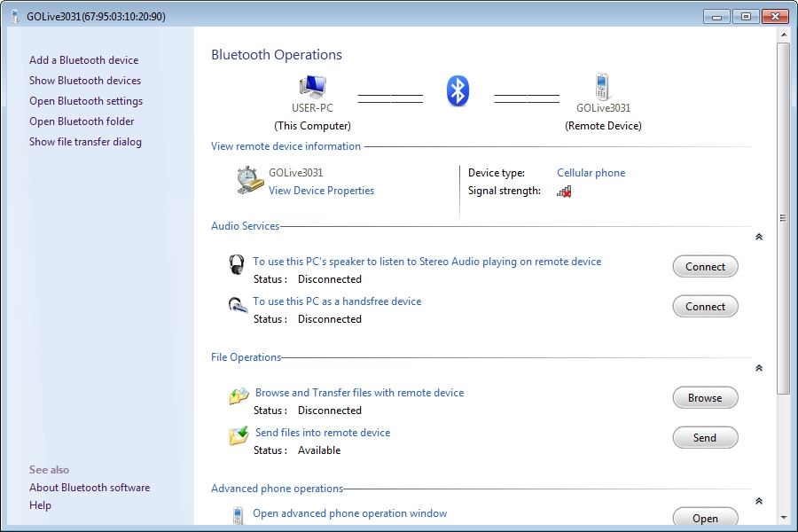The width and height of the screenshot is (798, 532).
Task: Click the title bar phone icon
Action: click(15, 16)
